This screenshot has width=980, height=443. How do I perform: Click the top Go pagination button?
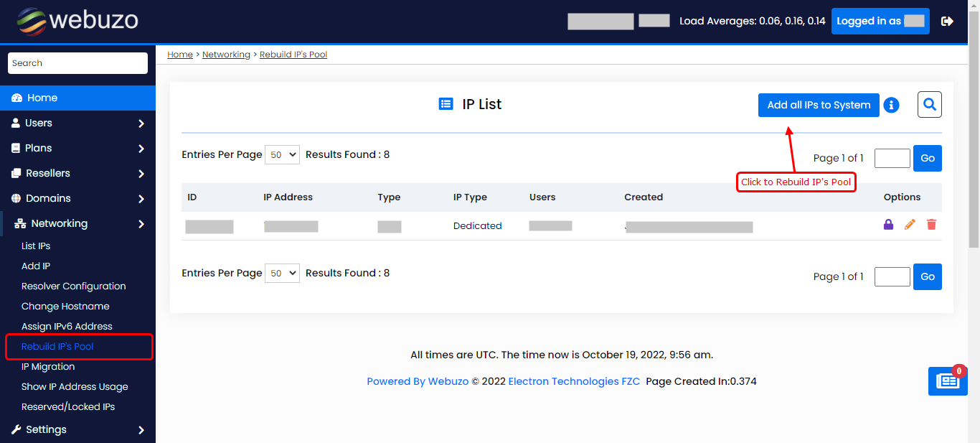click(x=927, y=158)
